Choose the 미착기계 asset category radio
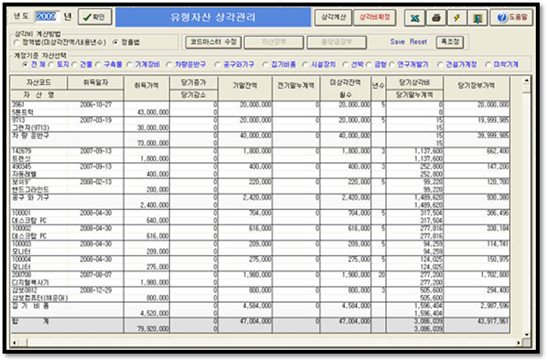Image resolution: width=548 pixels, height=362 pixels. tap(488, 65)
